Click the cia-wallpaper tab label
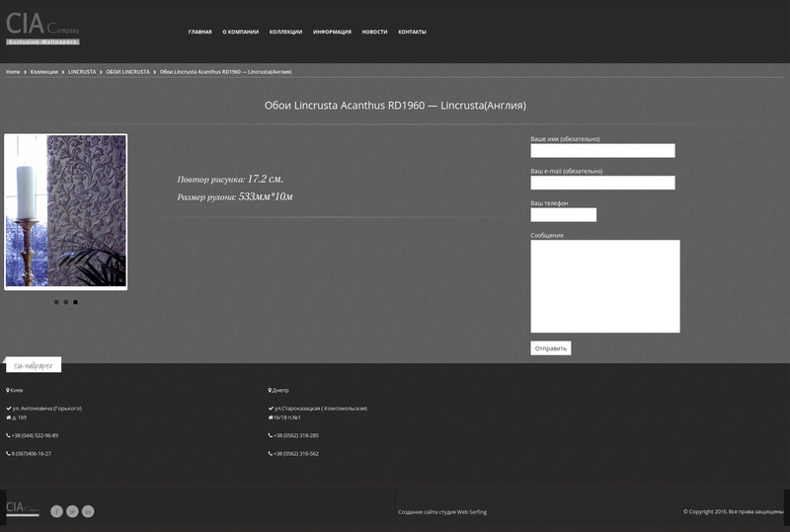Screen dimensions: 790x532 point(34,365)
